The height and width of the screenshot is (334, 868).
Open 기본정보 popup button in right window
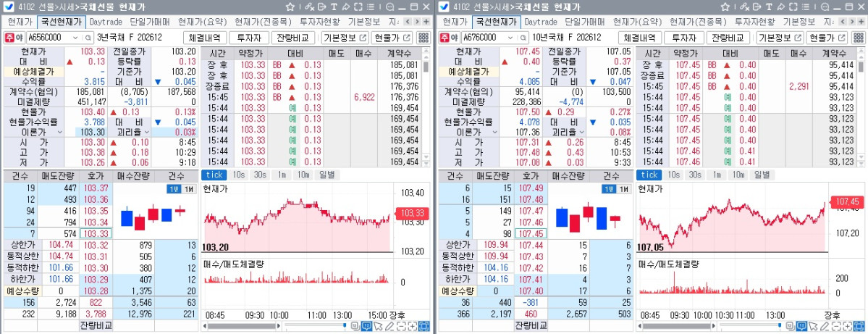[780, 38]
